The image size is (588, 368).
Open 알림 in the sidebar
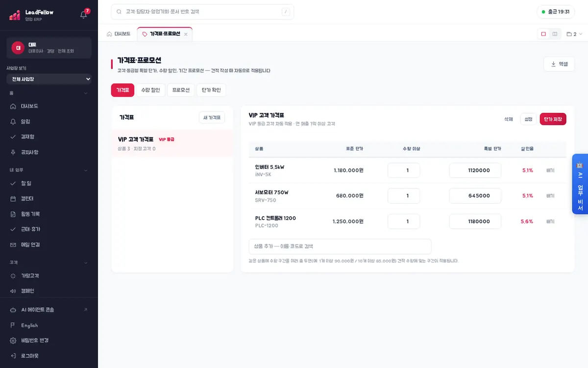click(49, 121)
